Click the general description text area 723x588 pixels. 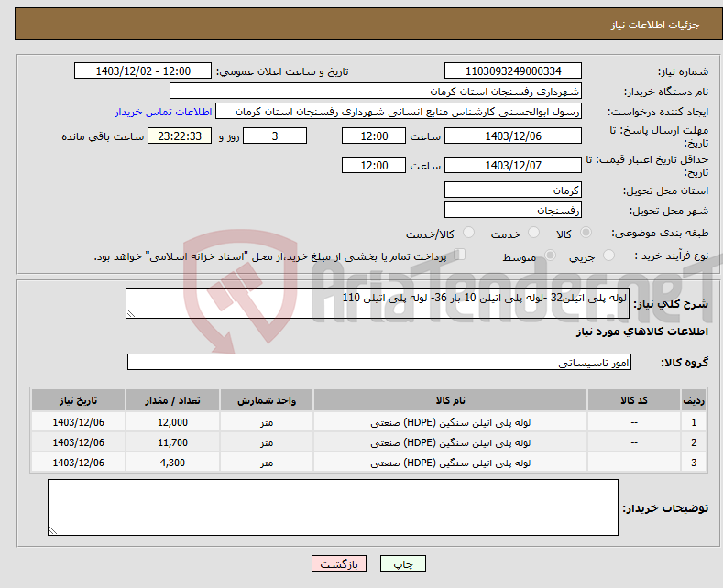click(x=378, y=303)
